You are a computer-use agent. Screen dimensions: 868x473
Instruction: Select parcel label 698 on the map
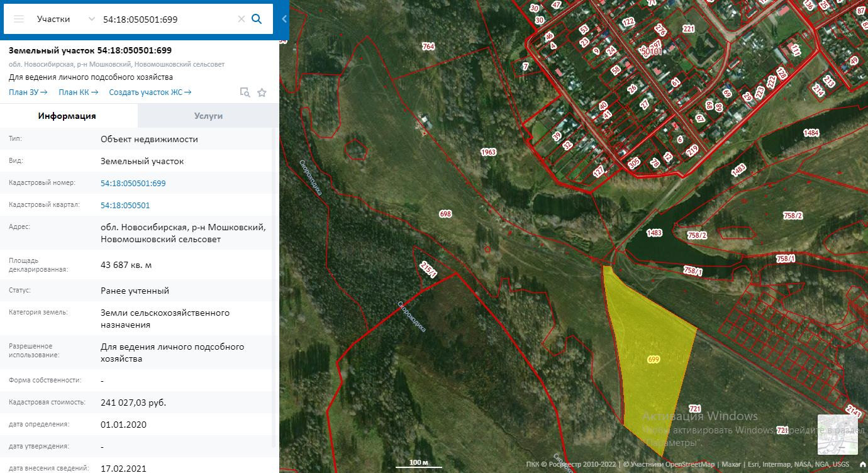coord(445,214)
